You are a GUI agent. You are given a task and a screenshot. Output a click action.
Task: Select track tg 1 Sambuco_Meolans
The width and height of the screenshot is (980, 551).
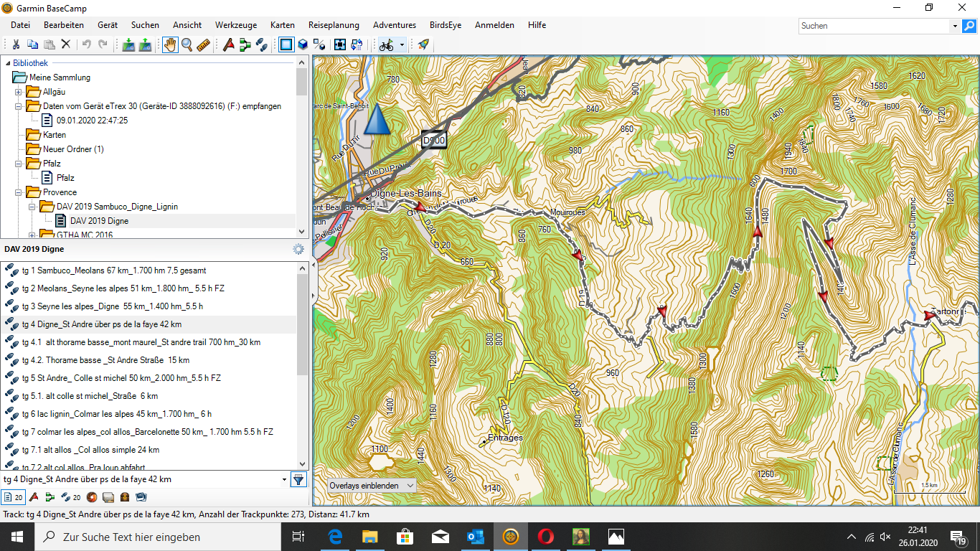(149, 270)
